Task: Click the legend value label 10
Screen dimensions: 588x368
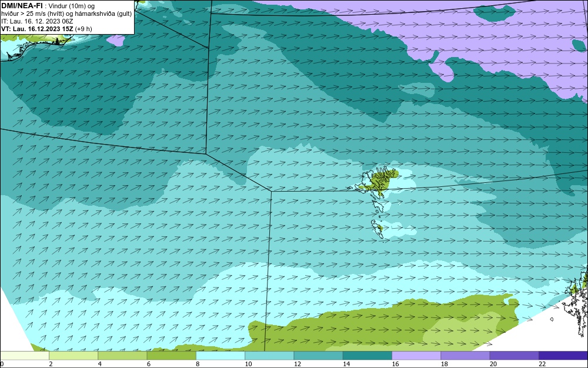Action: (249, 364)
